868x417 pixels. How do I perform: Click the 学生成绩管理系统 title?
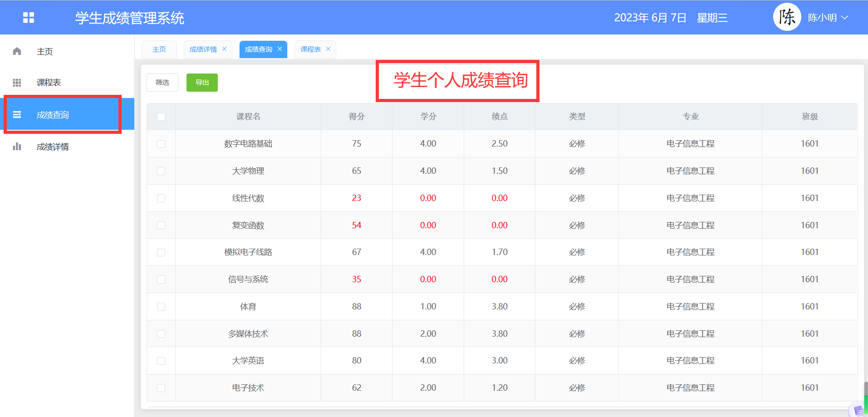click(130, 18)
